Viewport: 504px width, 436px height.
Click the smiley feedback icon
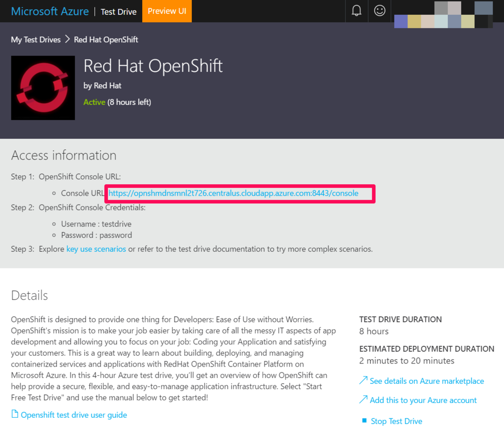coord(379,11)
